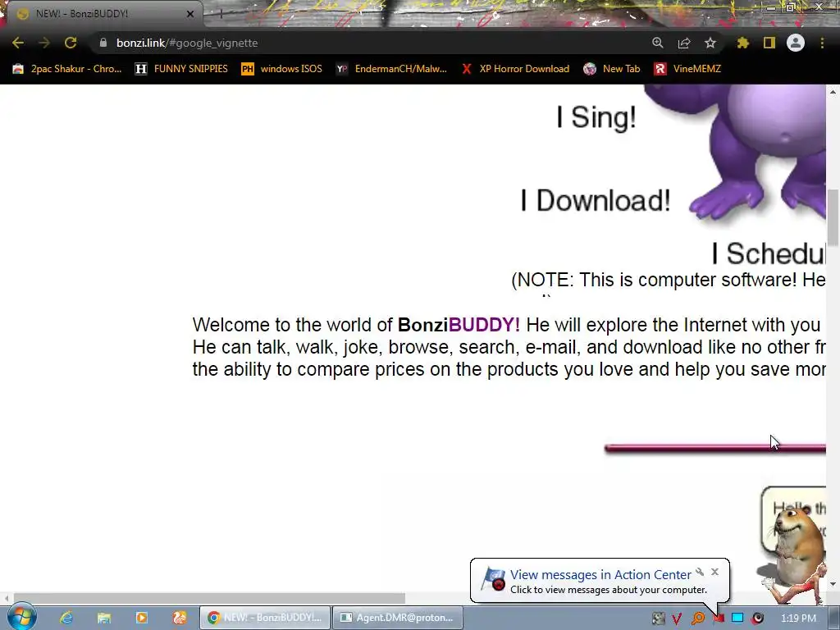This screenshot has width=840, height=630.
Task: Click the Action Center red flag tray icon
Action: click(x=719, y=619)
